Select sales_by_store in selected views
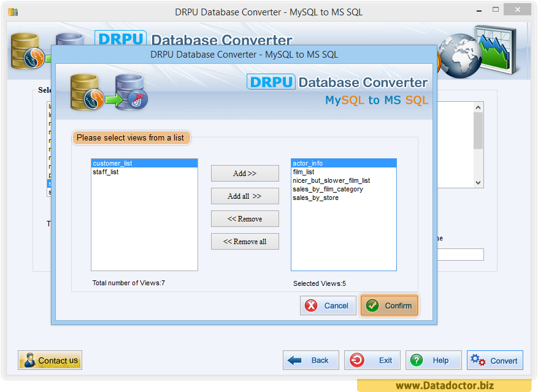The image size is (538, 392). pos(344,198)
